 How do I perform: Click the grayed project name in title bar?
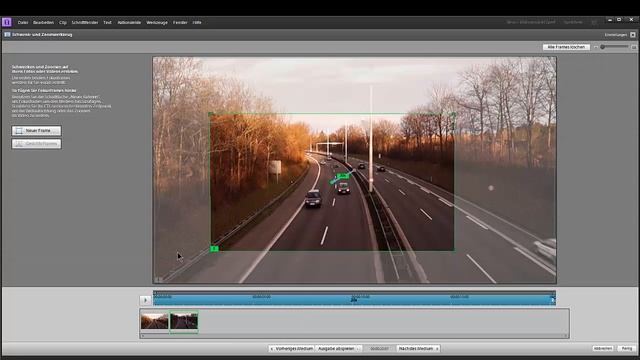(x=531, y=22)
